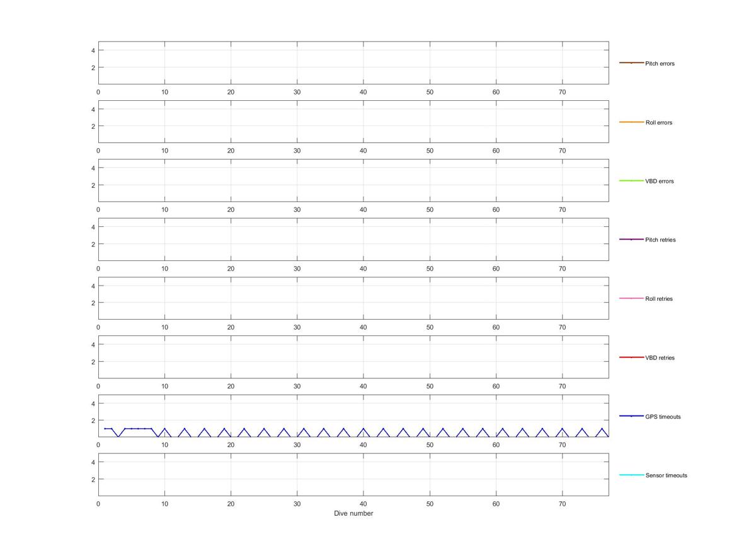Click the "Dive number" x-axis label
The height and width of the screenshot is (558, 756).
tap(353, 513)
